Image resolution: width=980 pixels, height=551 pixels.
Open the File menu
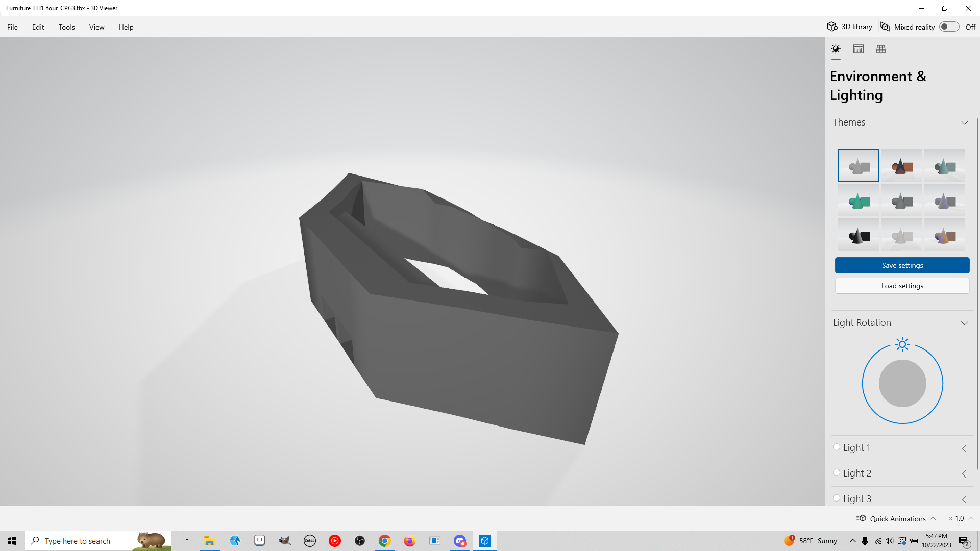tap(12, 27)
